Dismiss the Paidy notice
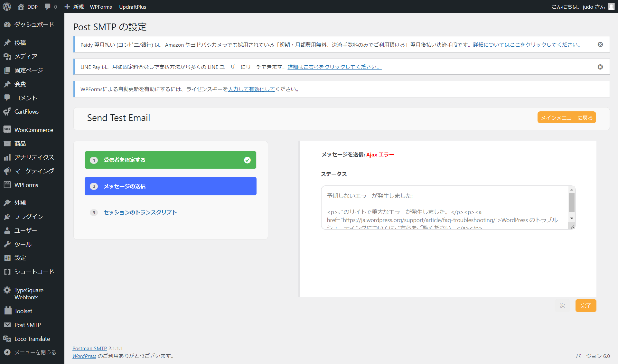618x364 pixels. coord(600,44)
